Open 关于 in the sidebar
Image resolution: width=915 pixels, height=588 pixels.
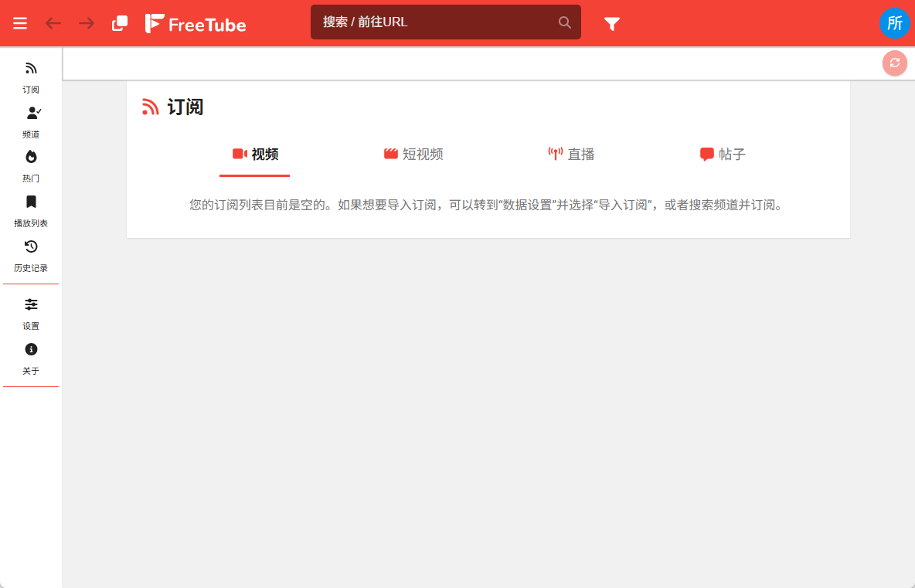pos(31,359)
